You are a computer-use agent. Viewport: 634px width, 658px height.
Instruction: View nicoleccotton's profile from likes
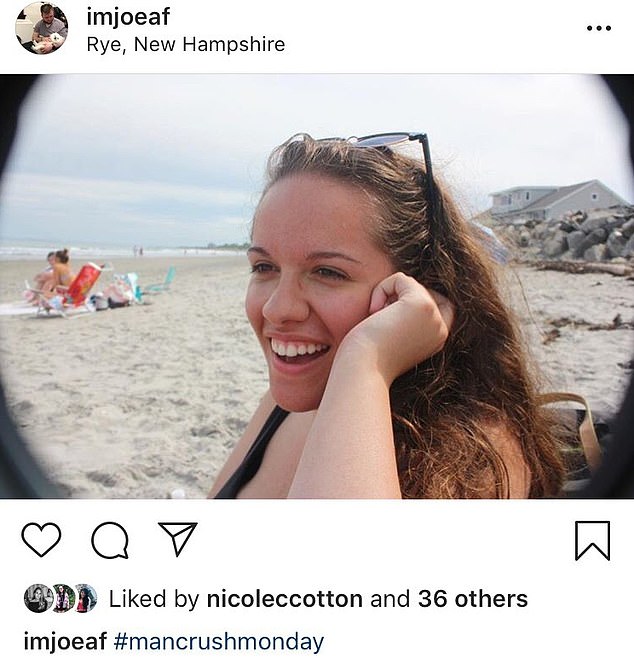click(x=284, y=598)
